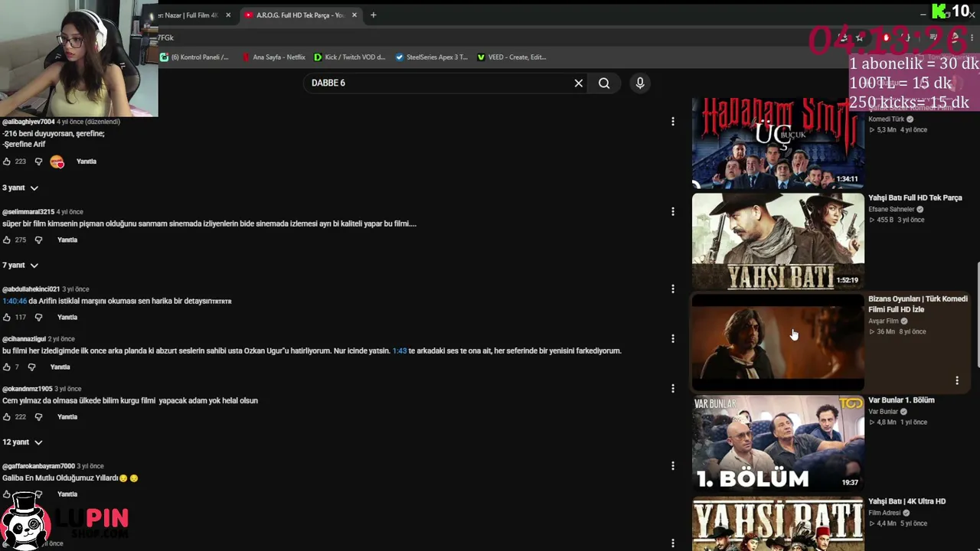This screenshot has width=980, height=551.
Task: Visit the Avşar Film channel
Action: point(884,321)
